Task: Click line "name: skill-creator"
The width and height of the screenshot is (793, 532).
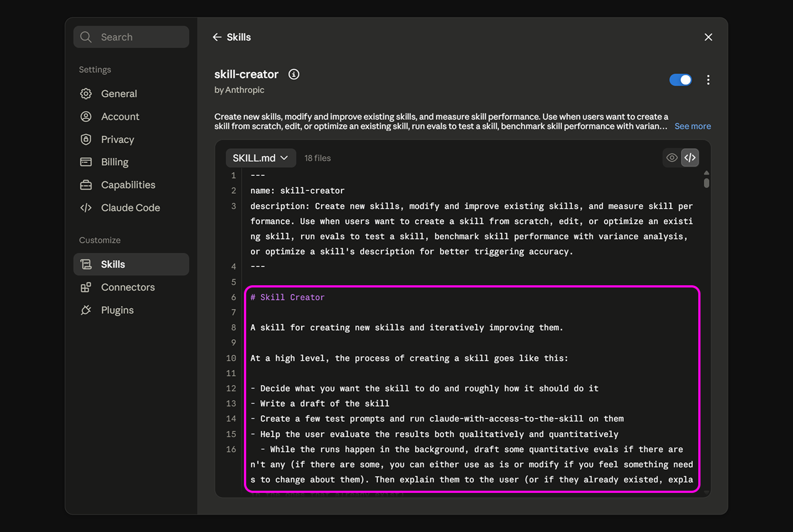Action: click(x=297, y=191)
